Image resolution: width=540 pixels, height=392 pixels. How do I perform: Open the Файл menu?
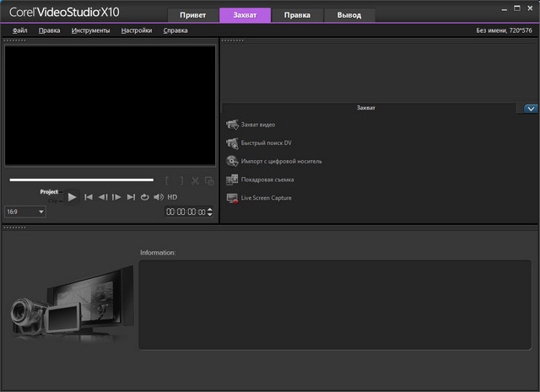[19, 30]
